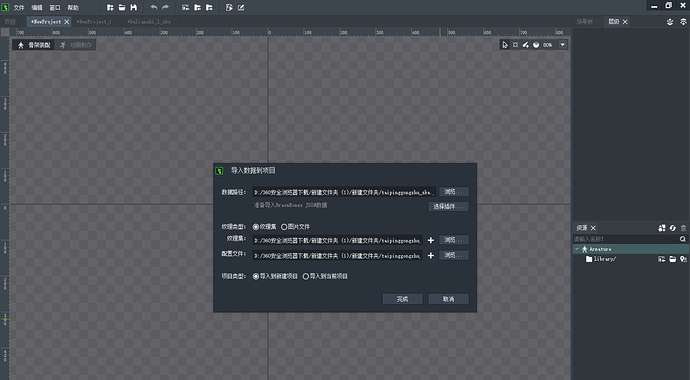Switch to the third project document tab

[x=149, y=22]
